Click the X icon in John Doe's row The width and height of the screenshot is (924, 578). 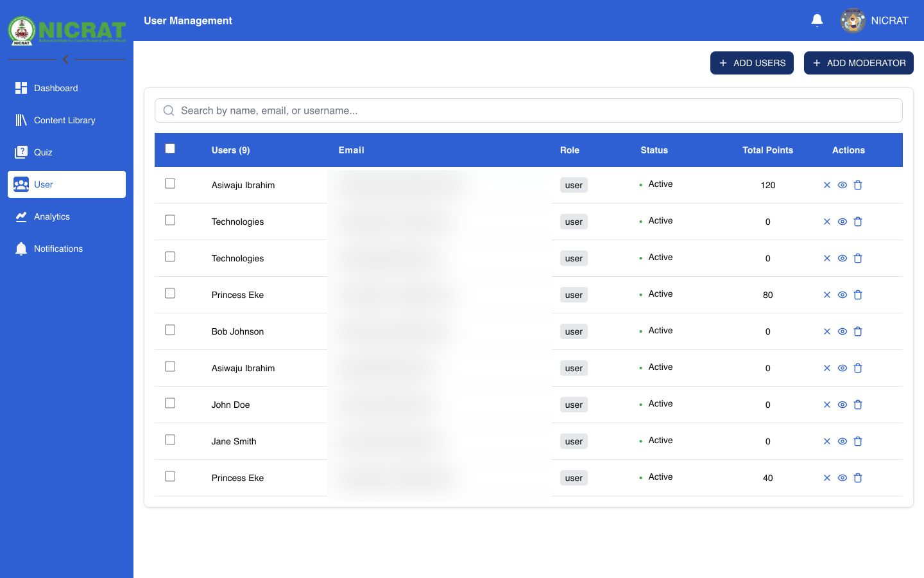(x=827, y=405)
